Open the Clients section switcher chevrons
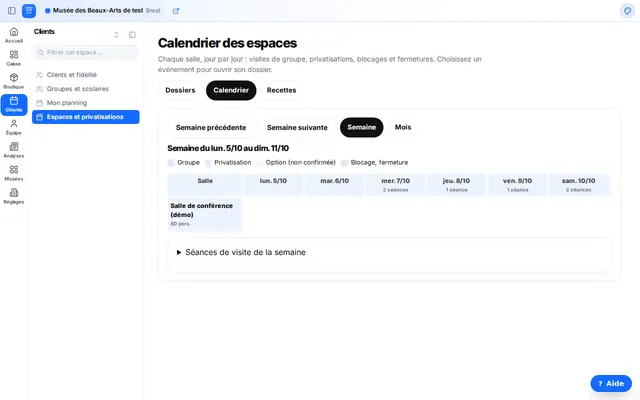This screenshot has height=400, width=640. pyautogui.click(x=116, y=35)
